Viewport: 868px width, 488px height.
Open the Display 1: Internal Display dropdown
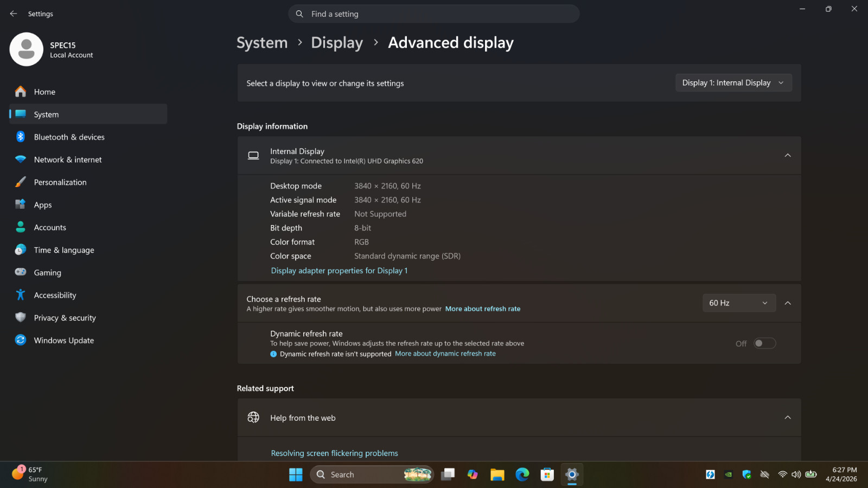click(733, 82)
